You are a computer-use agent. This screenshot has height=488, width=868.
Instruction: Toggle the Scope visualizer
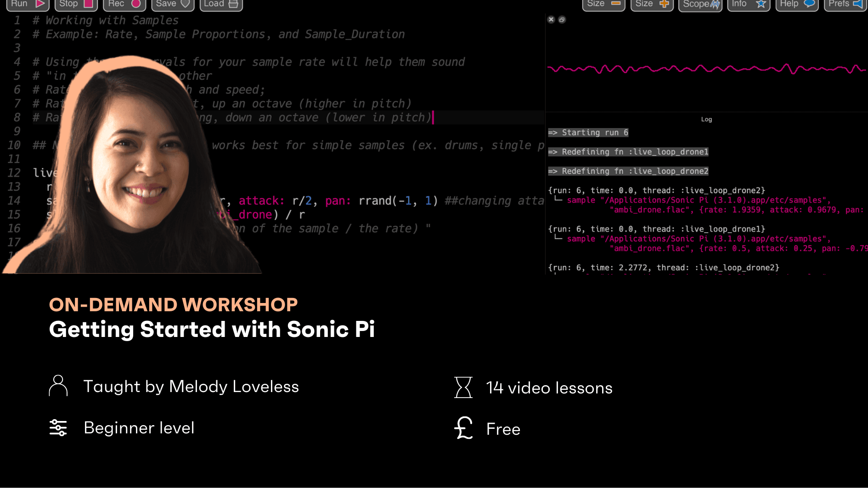tap(700, 4)
